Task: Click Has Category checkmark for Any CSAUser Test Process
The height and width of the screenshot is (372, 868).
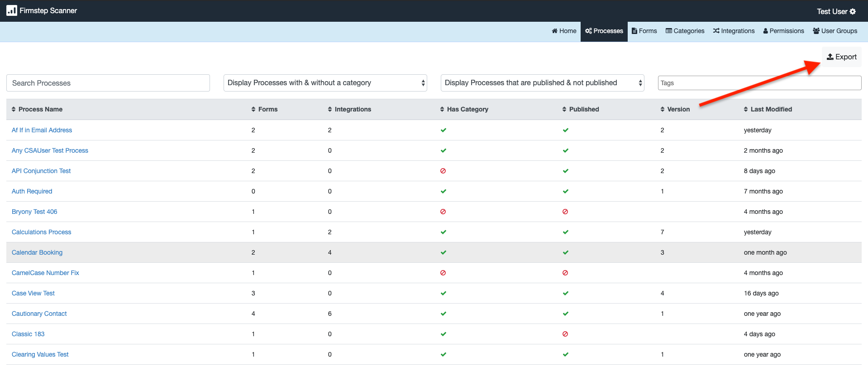Action: pyautogui.click(x=444, y=150)
